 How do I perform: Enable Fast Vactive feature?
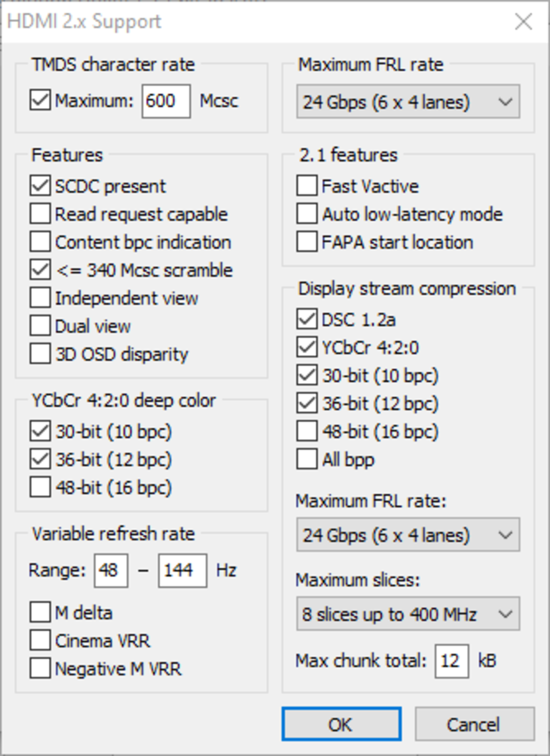(307, 186)
